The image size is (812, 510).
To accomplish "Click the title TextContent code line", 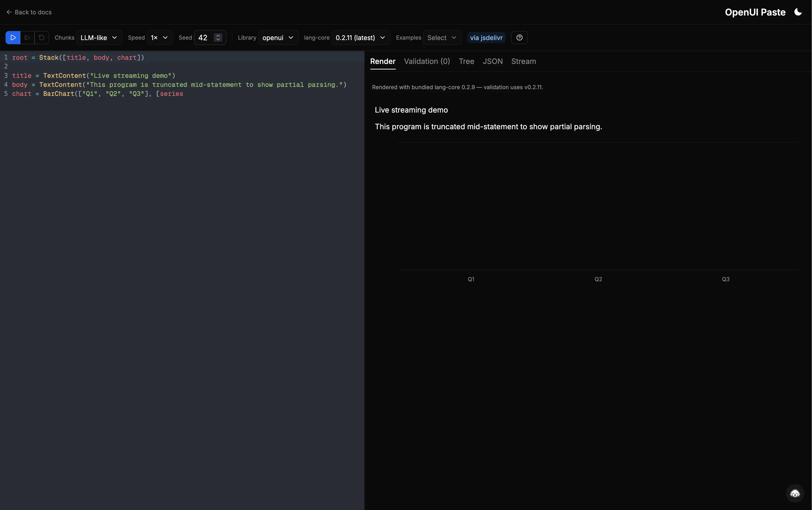I will pos(94,76).
